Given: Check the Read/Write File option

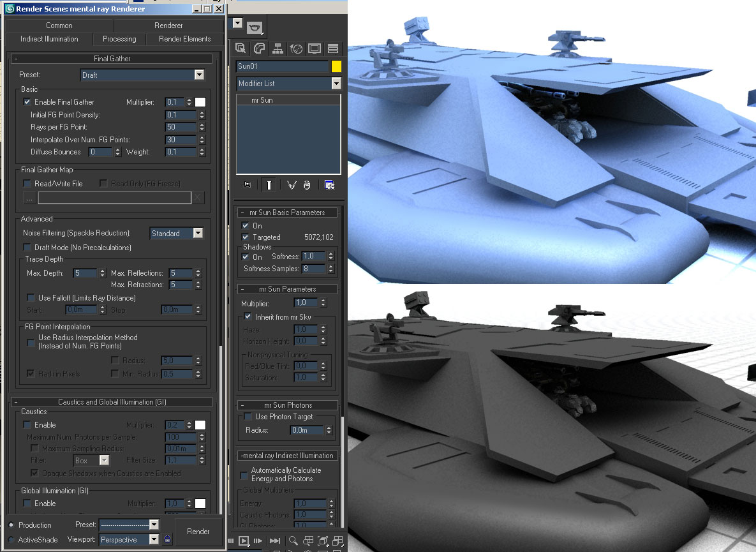Looking at the screenshot, I should click(27, 184).
